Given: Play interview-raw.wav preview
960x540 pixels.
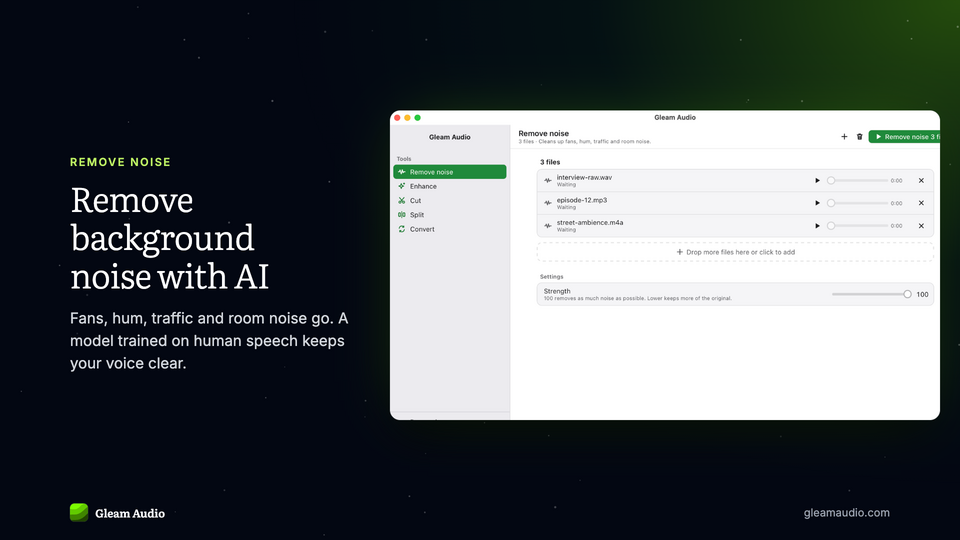Looking at the screenshot, I should [817, 181].
